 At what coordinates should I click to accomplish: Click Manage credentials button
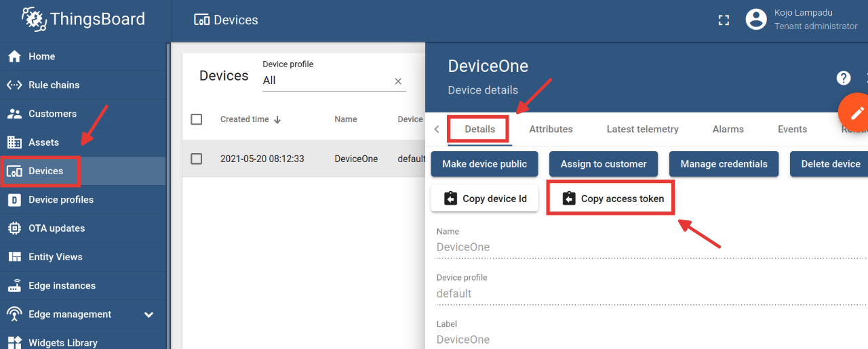(724, 164)
